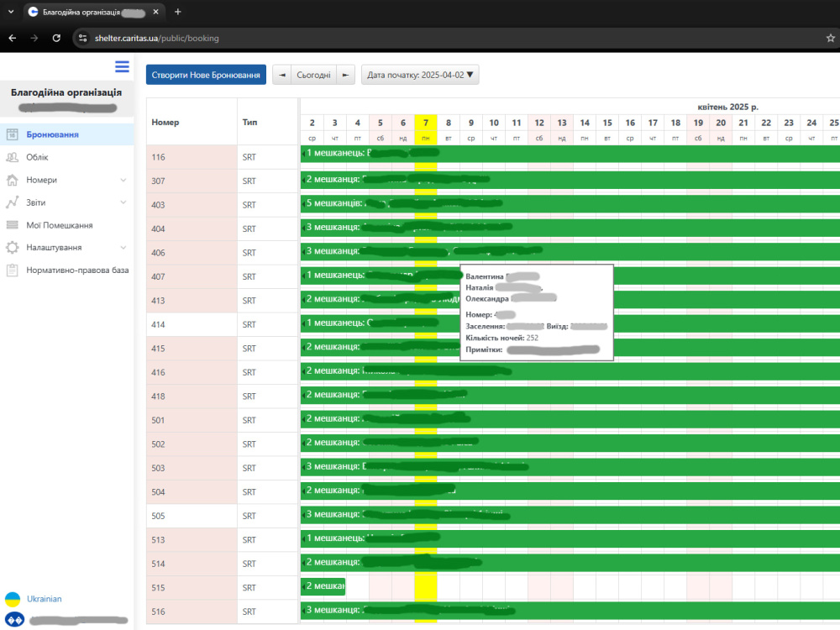The height and width of the screenshot is (630, 840).
Task: Click room number 501 cell
Action: pyautogui.click(x=192, y=421)
